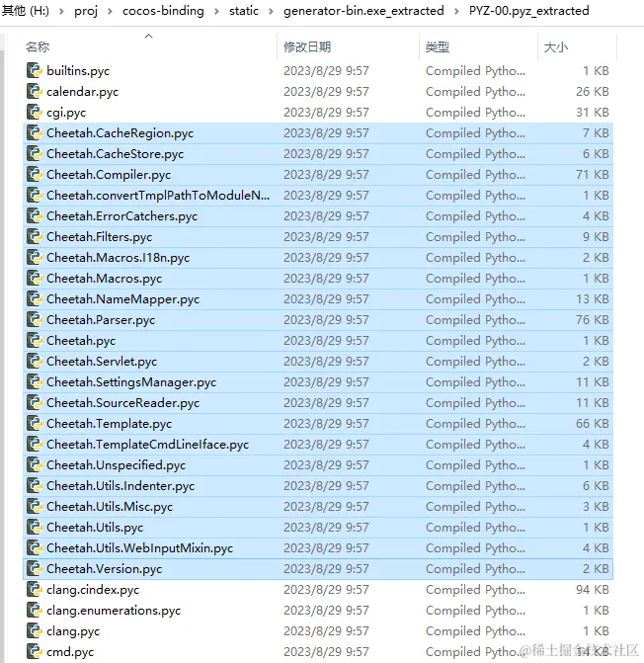Click the Cheetah.CacheStore.pyc file icon

(35, 153)
